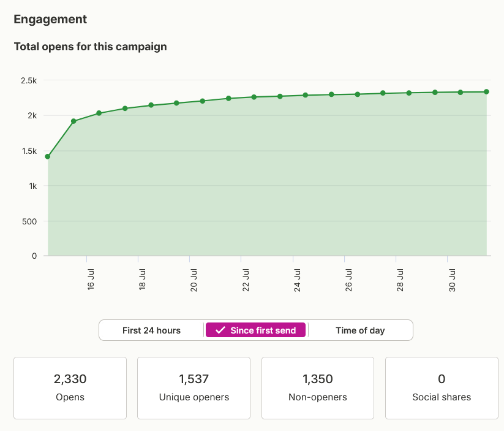Select the Since first send option
The image size is (504, 431).
pos(255,330)
